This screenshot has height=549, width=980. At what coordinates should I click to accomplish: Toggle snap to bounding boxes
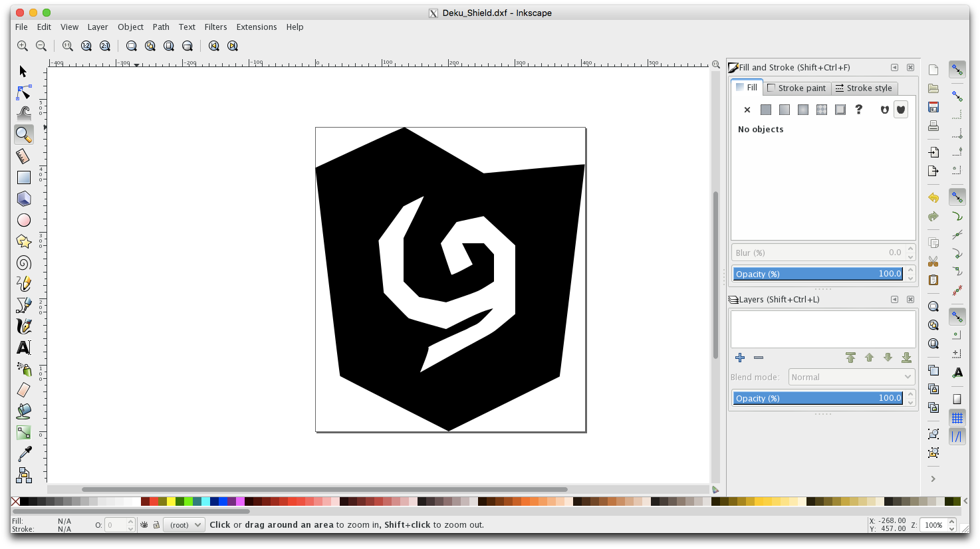pyautogui.click(x=957, y=96)
